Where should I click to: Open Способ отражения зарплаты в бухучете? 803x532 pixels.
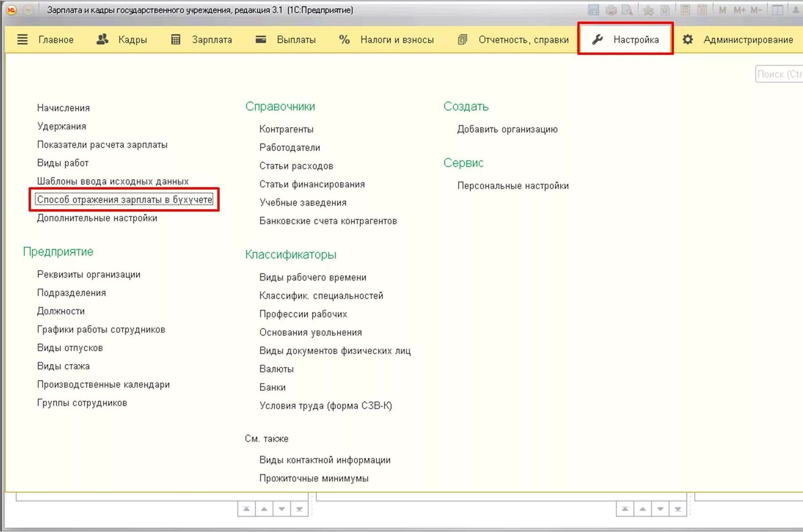coord(124,199)
